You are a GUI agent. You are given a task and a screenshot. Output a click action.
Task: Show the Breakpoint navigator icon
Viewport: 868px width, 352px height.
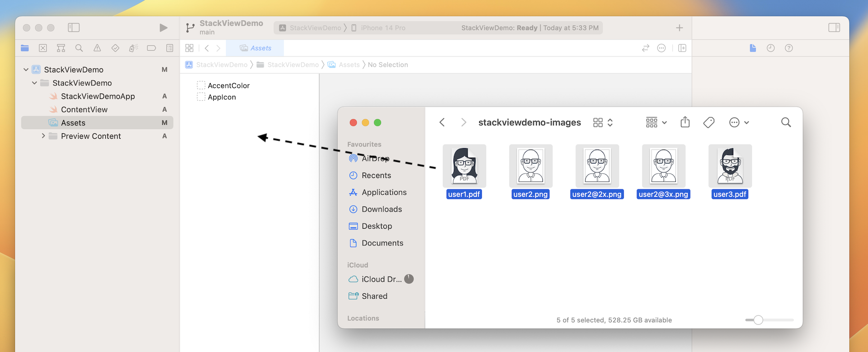(151, 48)
